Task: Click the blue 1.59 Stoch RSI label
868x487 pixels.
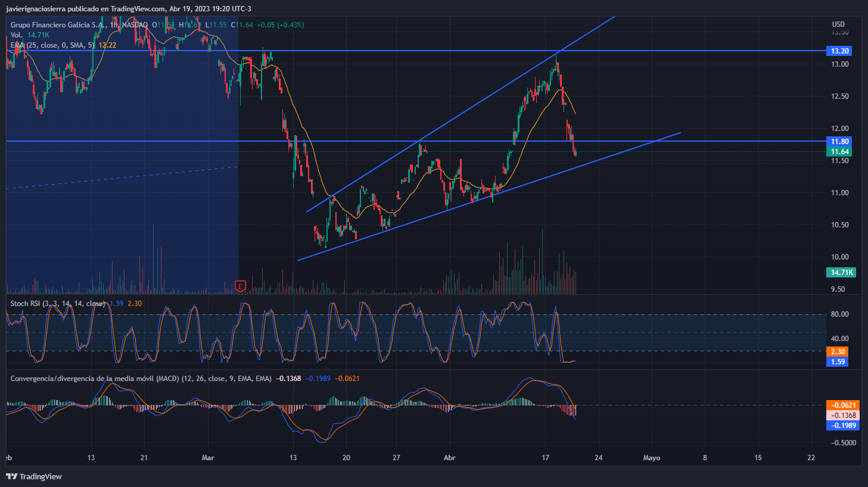Action: [838, 362]
